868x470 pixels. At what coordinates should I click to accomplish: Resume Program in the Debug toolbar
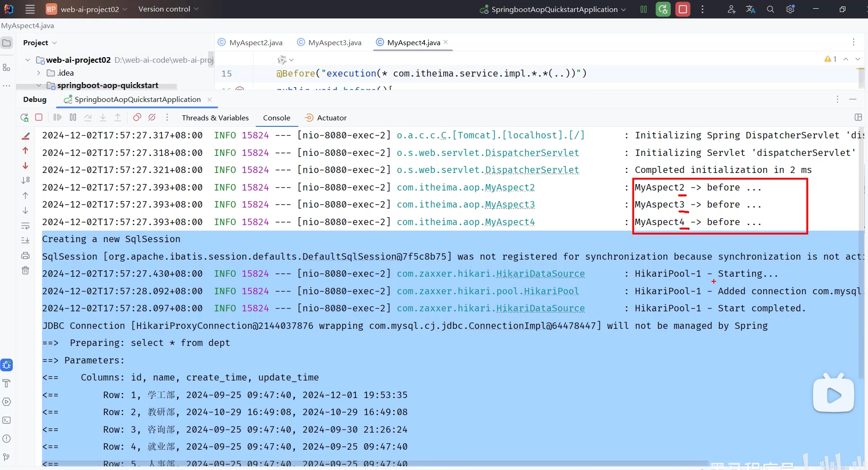(58, 118)
